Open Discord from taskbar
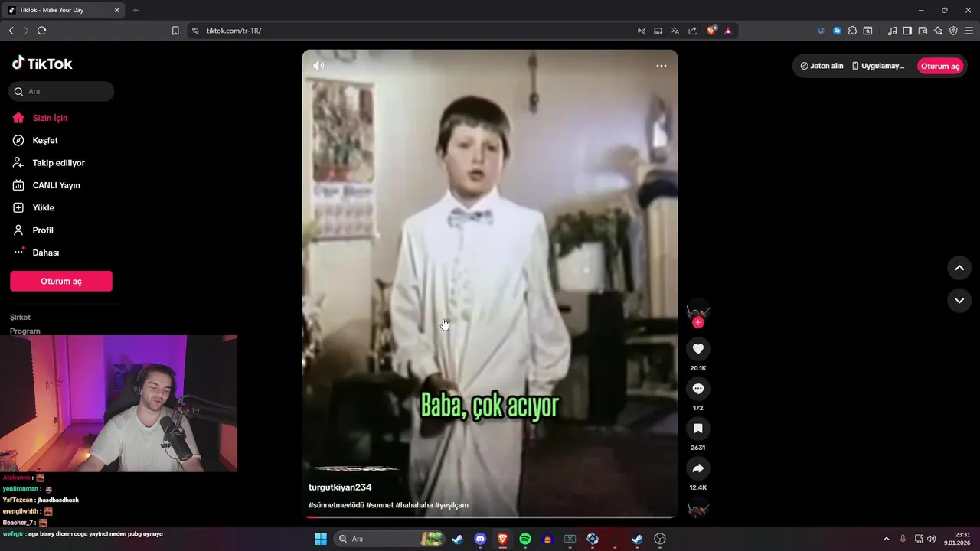Image resolution: width=980 pixels, height=551 pixels. point(480,539)
